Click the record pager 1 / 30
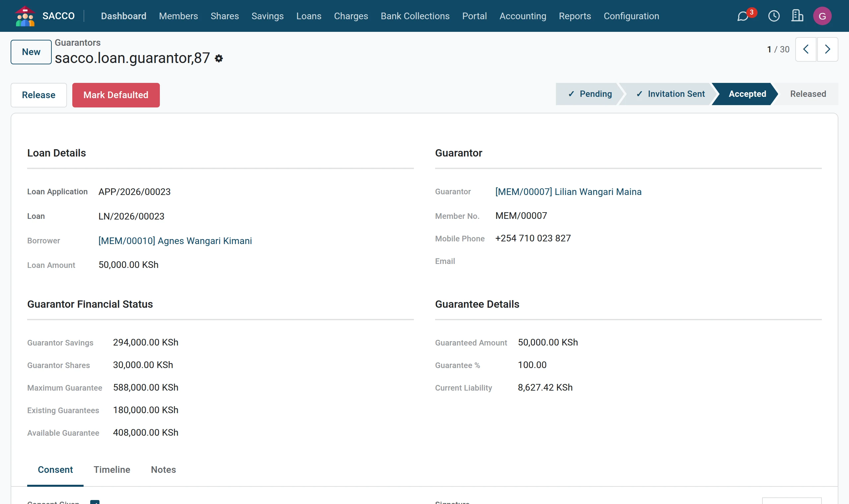This screenshot has height=504, width=849. tap(778, 50)
